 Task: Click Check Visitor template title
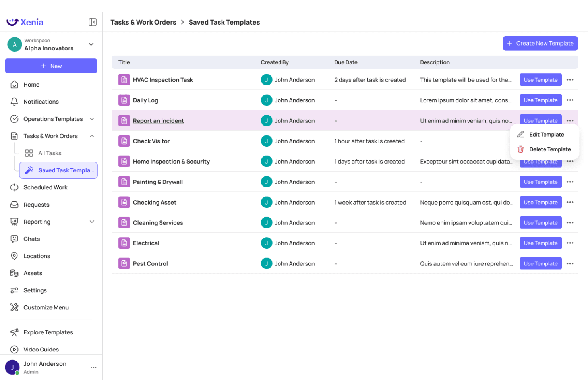pos(151,141)
